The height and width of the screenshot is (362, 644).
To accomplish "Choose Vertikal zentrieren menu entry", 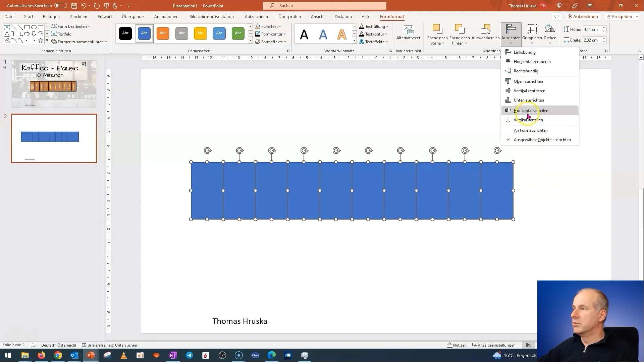I will pyautogui.click(x=540, y=90).
